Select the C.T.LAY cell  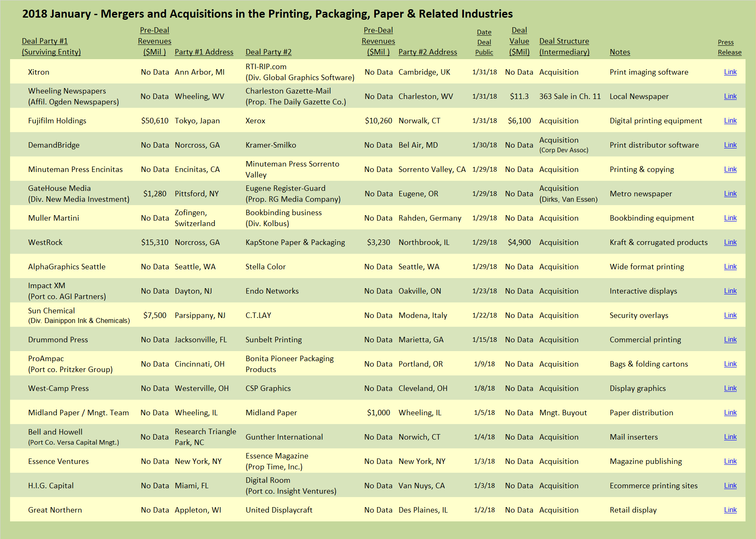(x=258, y=315)
